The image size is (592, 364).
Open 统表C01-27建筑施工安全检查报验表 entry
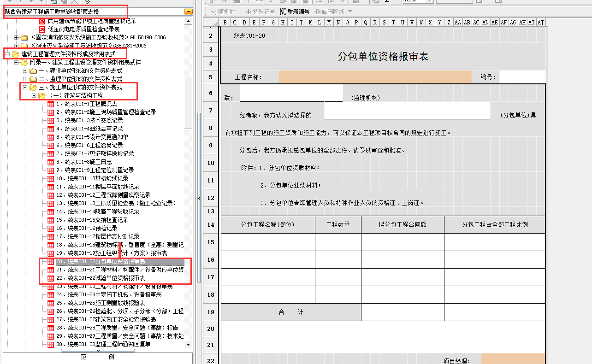click(x=112, y=320)
